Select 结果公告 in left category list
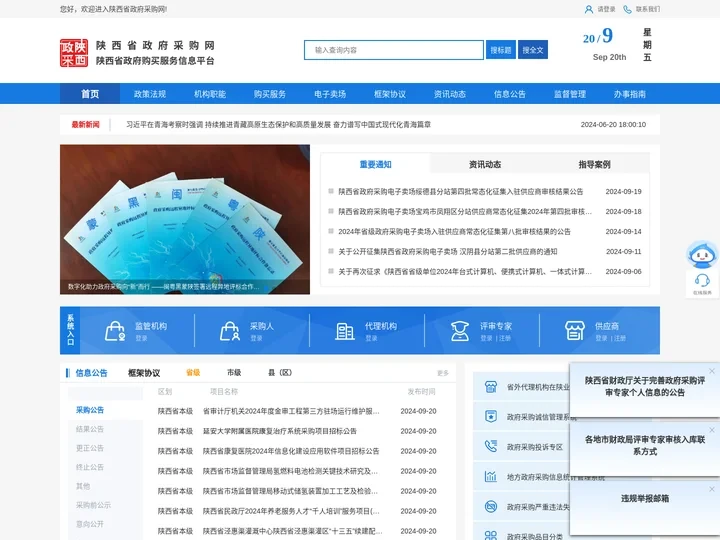The image size is (720, 540). tap(90, 429)
